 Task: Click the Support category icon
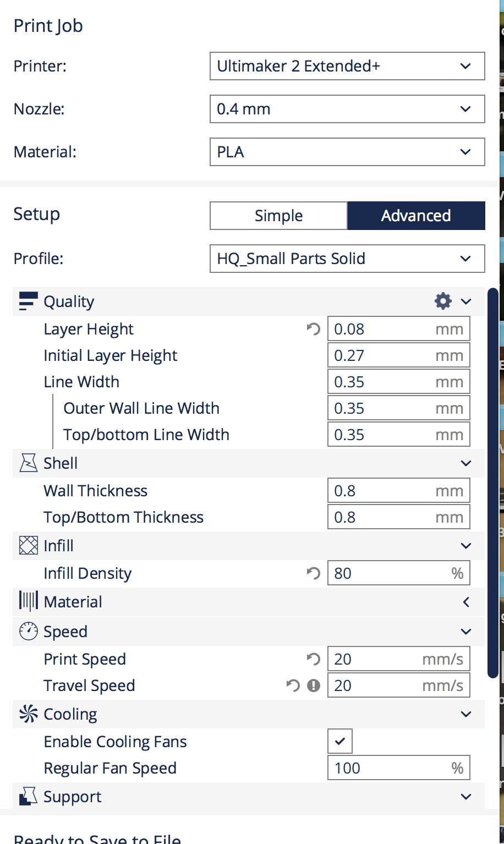click(x=28, y=797)
